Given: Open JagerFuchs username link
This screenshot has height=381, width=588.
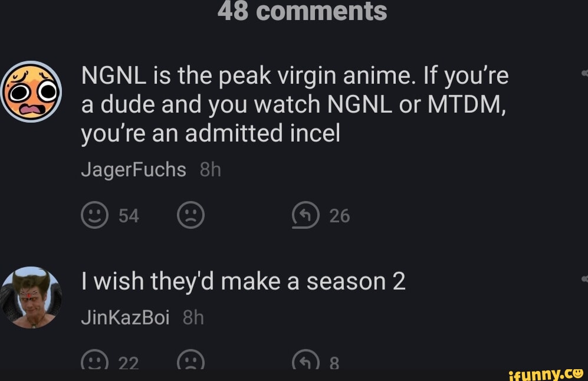Looking at the screenshot, I should [x=133, y=169].
